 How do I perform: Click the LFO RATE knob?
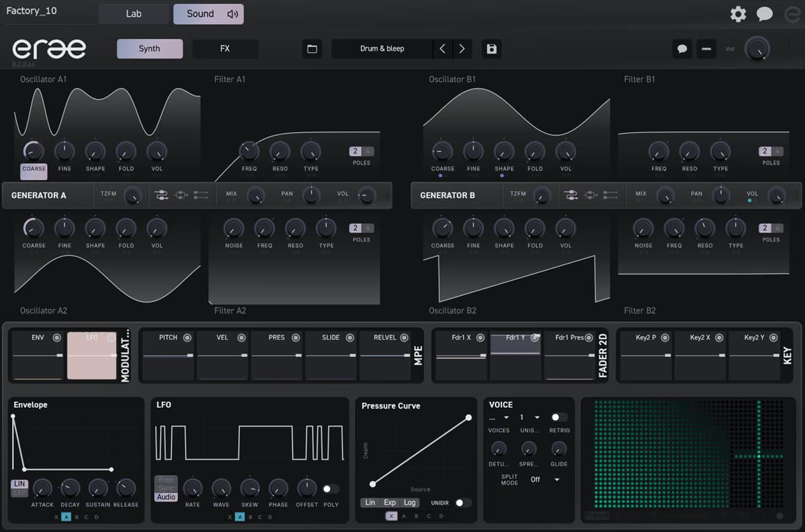click(x=193, y=488)
